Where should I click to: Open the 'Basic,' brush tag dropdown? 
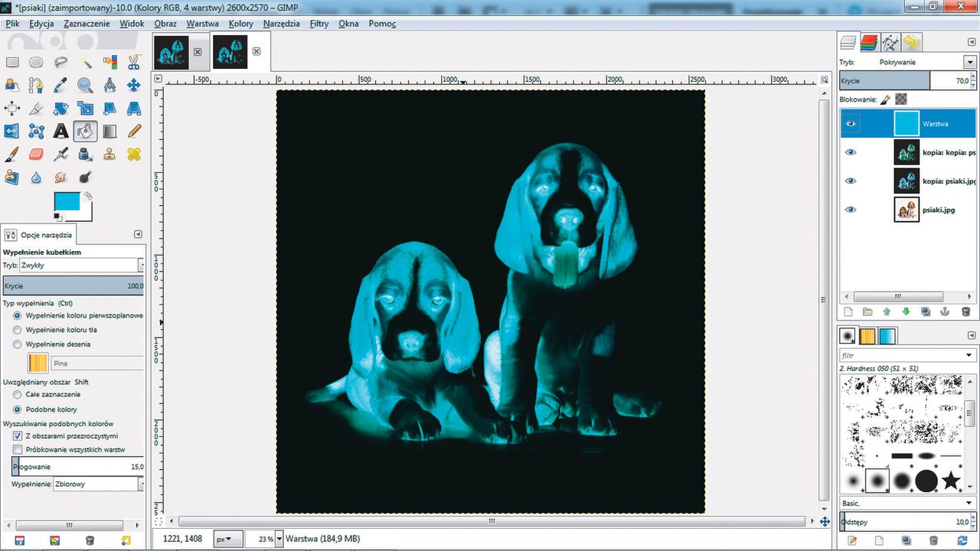tap(908, 504)
